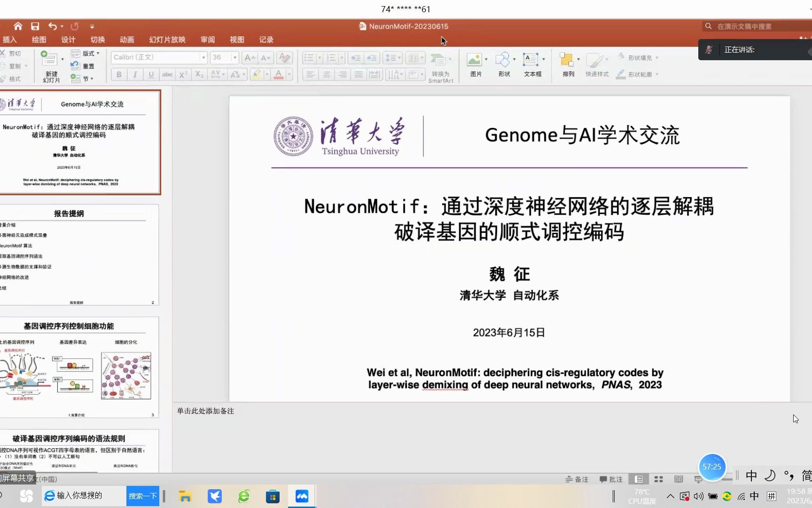
Task: Select the 报告提纲 slide 2 thumbnail
Action: point(79,255)
